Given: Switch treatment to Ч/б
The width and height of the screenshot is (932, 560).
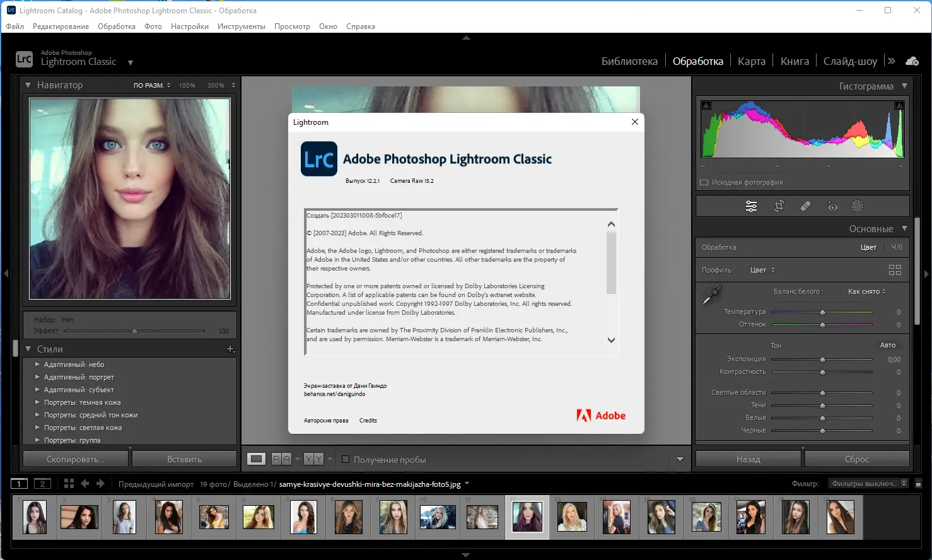Looking at the screenshot, I should (897, 247).
